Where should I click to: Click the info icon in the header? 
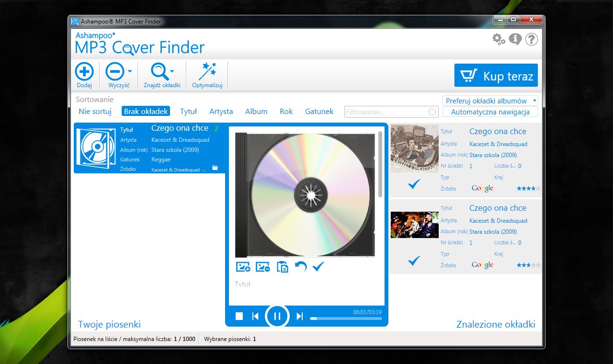coord(515,39)
